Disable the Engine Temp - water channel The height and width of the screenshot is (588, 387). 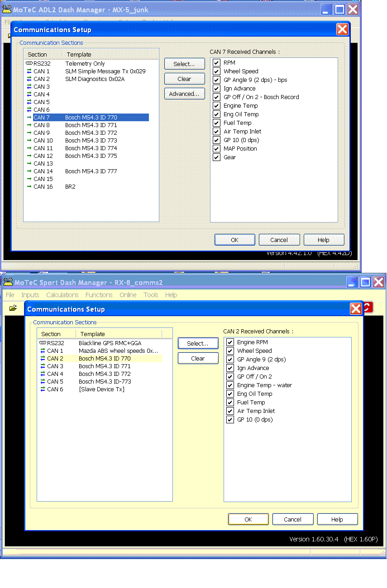pos(230,385)
